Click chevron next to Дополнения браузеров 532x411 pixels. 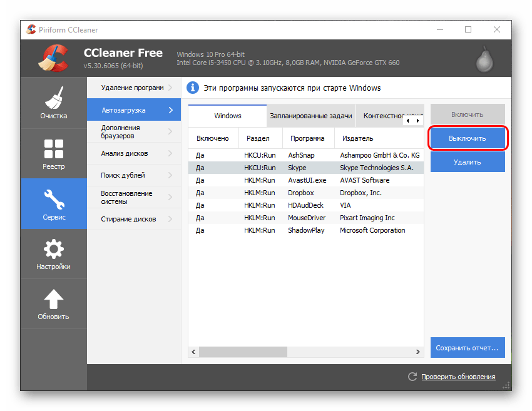coord(170,131)
